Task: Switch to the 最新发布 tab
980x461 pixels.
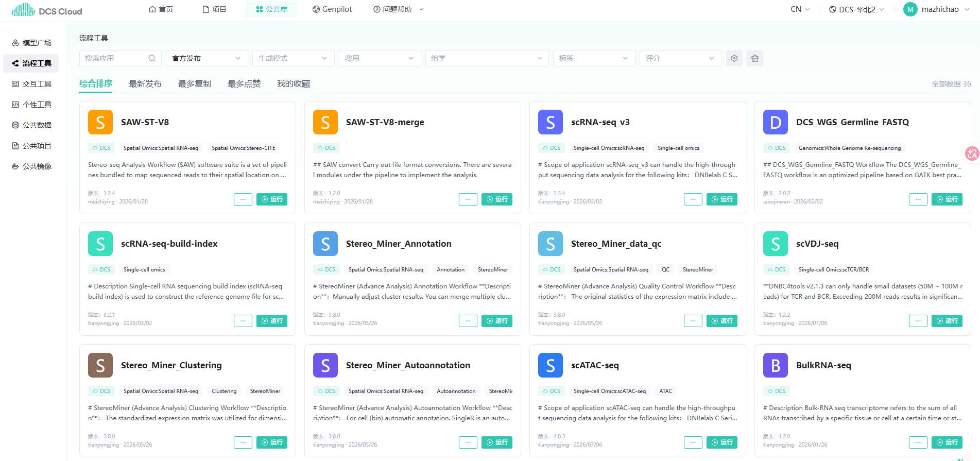Action: point(145,84)
